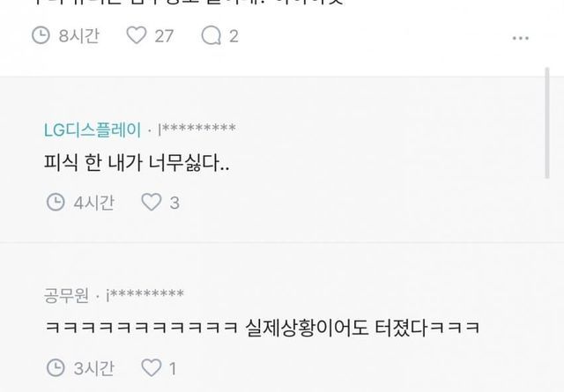Open the comments bubble showing 2 replies
The width and height of the screenshot is (564, 392).
click(x=211, y=36)
